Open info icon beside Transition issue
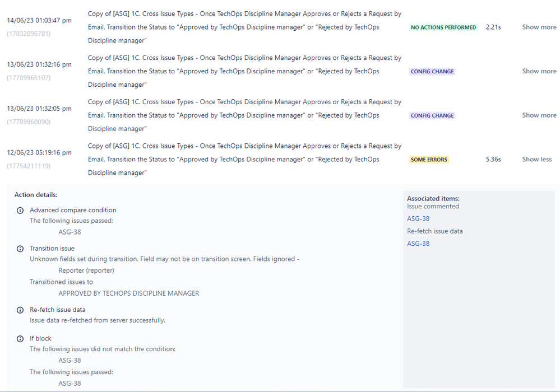This screenshot has width=560, height=392. 20,249
